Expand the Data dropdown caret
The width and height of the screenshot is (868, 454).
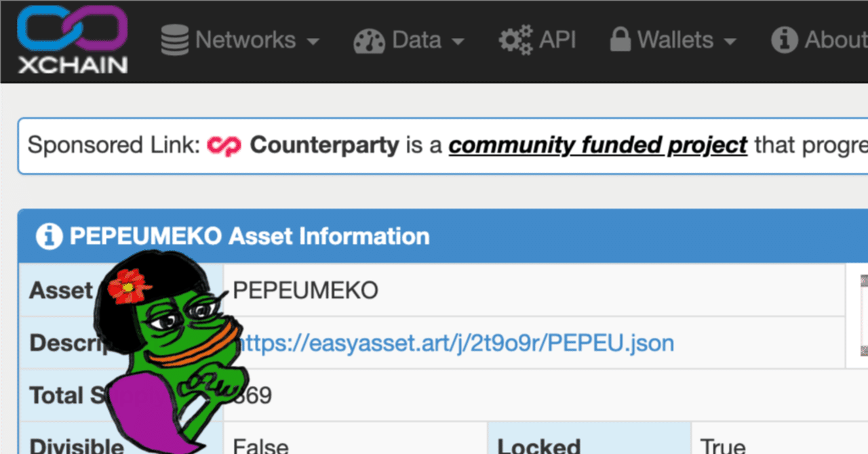[x=458, y=41]
